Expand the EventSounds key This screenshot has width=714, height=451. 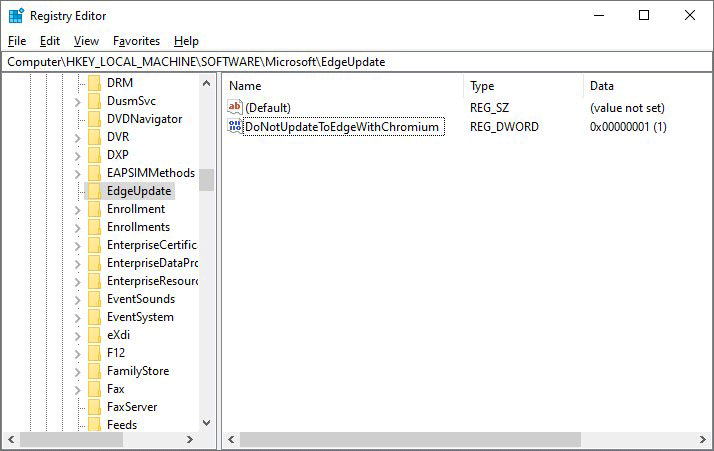tap(77, 300)
